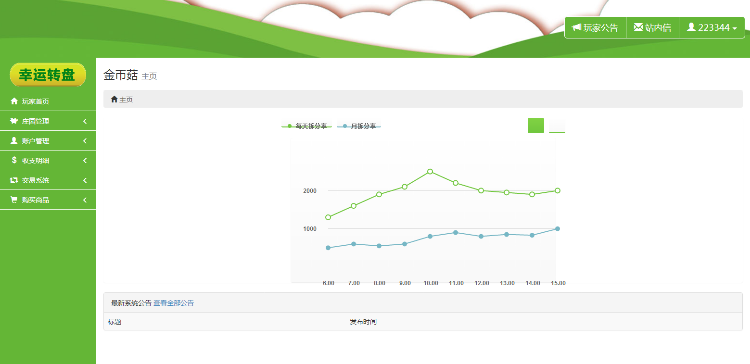750x364 pixels.
Task: Toggle the 月拆分率 legend series
Action: [x=359, y=126]
